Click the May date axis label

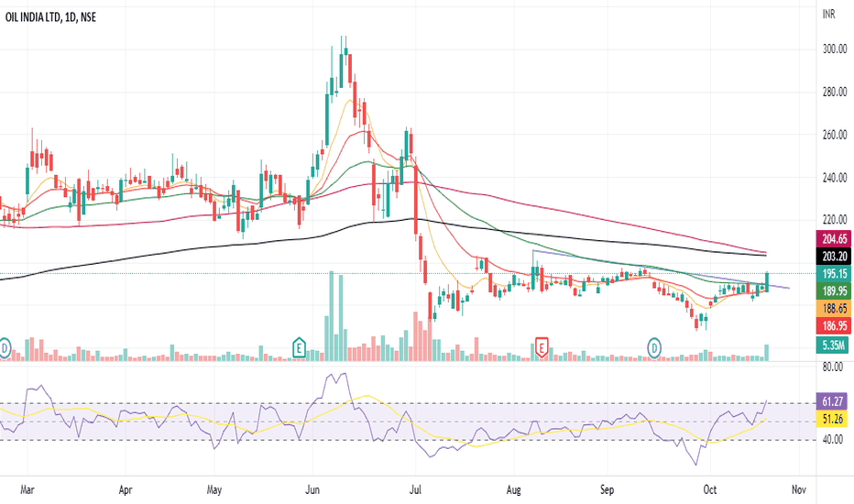point(214,490)
